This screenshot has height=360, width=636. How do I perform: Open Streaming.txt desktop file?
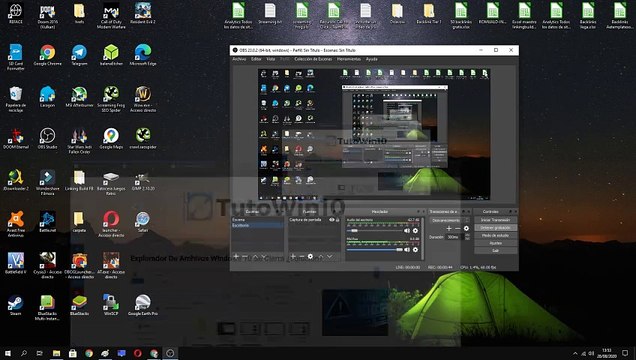(x=270, y=14)
